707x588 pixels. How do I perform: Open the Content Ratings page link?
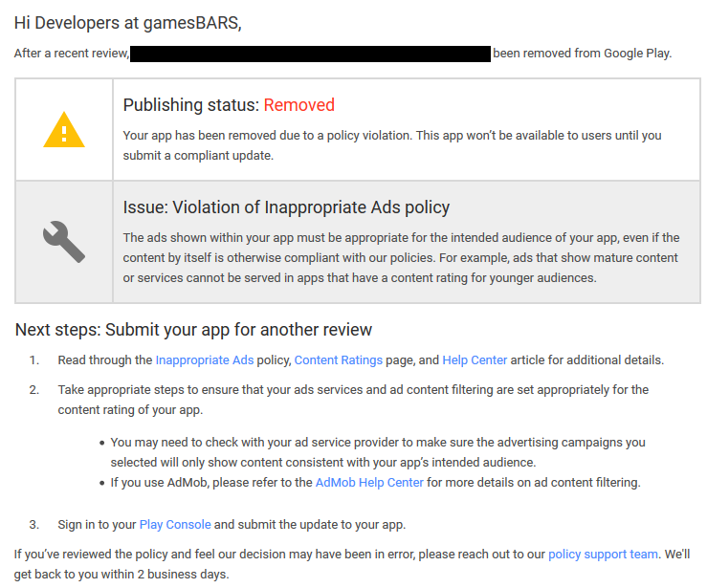click(x=339, y=360)
